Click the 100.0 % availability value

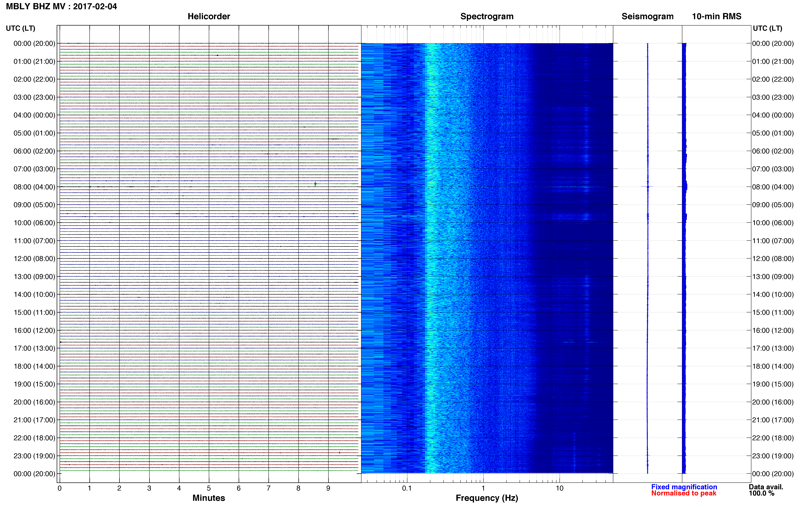(x=761, y=493)
